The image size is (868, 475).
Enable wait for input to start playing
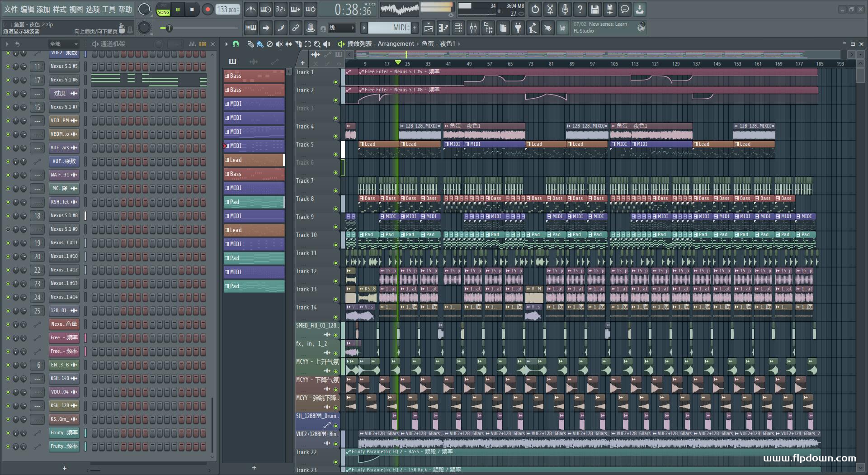click(266, 9)
